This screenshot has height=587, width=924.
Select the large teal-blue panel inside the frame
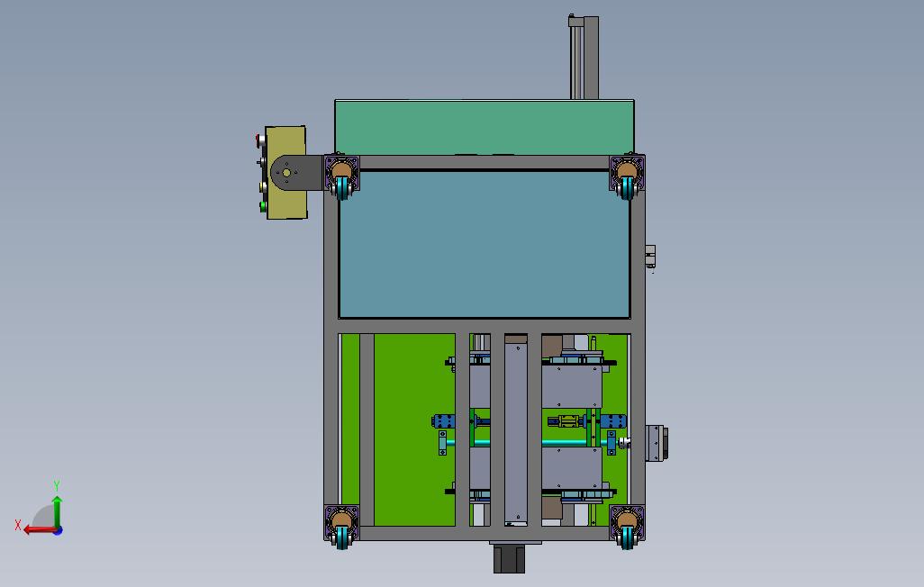(x=485, y=245)
